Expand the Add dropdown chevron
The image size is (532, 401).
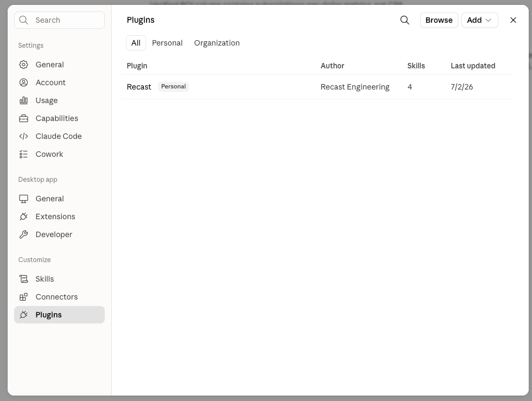(488, 20)
